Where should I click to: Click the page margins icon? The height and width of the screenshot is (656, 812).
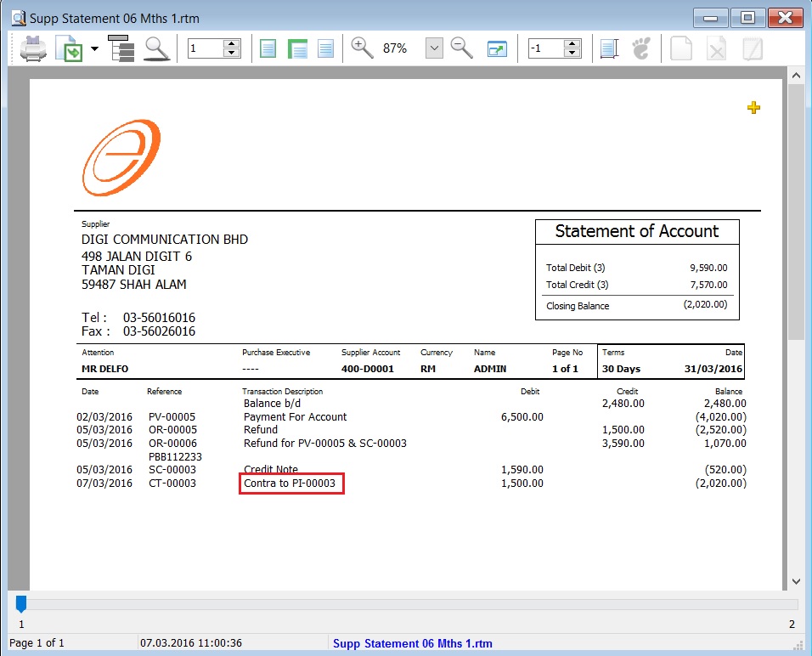pyautogui.click(x=609, y=48)
